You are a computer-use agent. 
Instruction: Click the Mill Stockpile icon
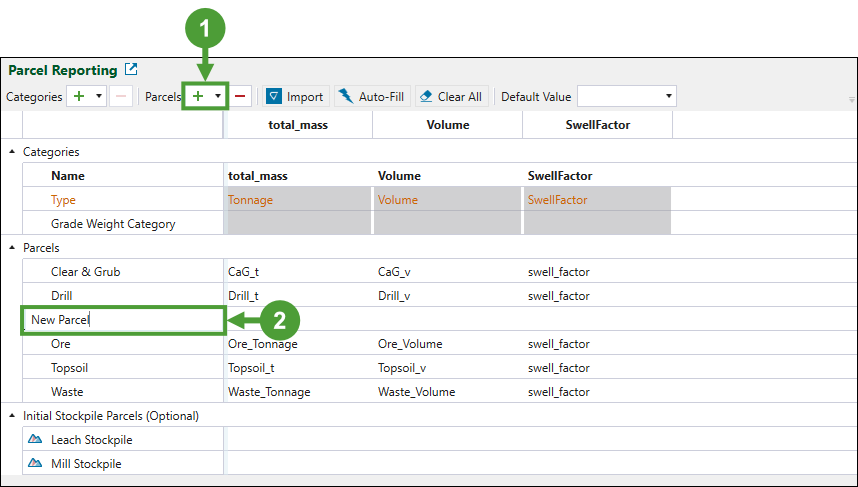[35, 463]
